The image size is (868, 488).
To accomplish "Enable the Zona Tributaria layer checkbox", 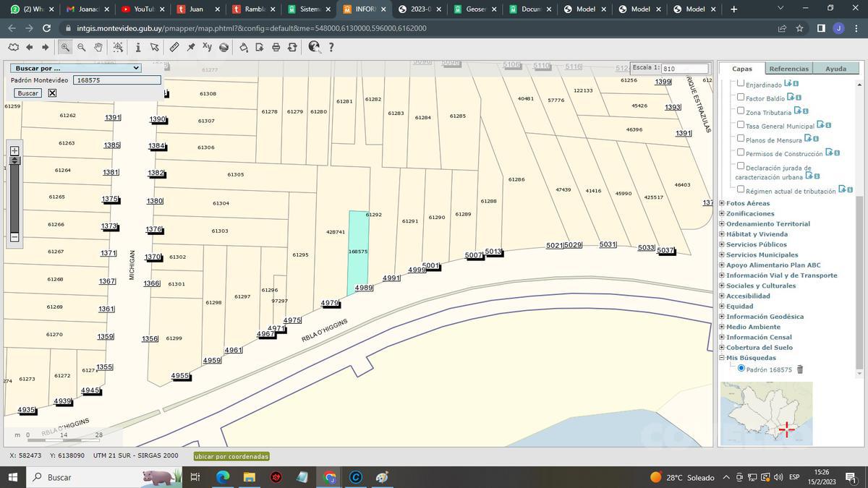I will pyautogui.click(x=740, y=111).
